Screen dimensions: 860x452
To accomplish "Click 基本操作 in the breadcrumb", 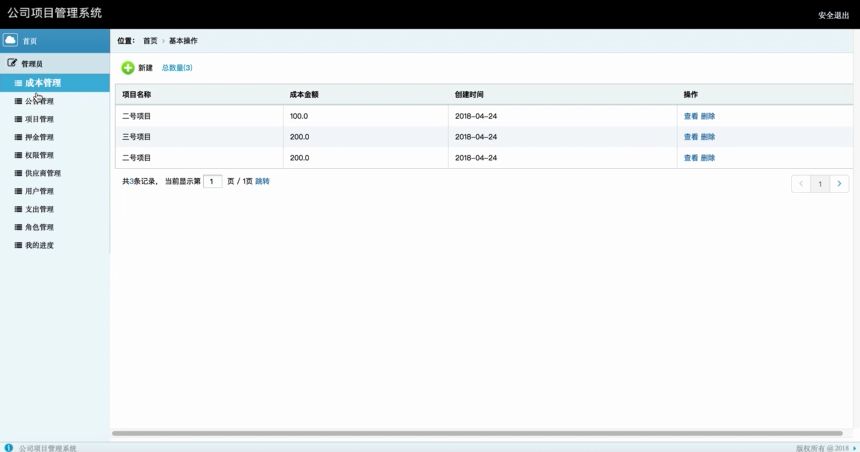I will pyautogui.click(x=183, y=41).
